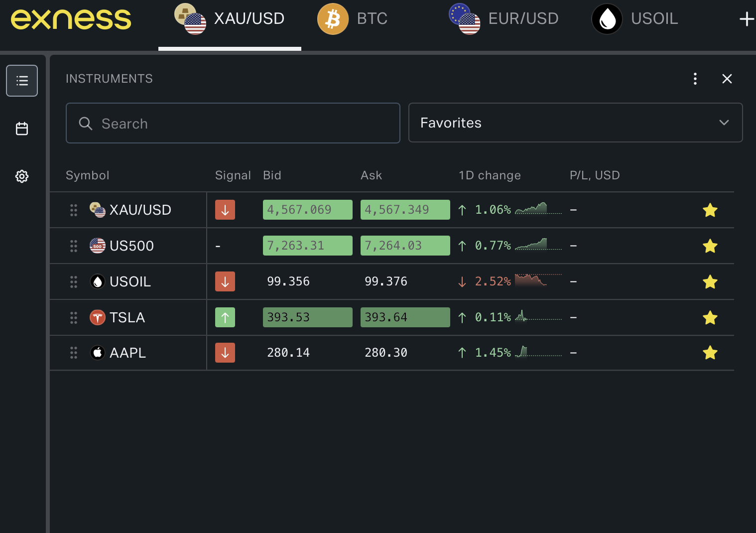Grab the AAPL row drag handle
The height and width of the screenshot is (533, 756).
[x=74, y=353]
